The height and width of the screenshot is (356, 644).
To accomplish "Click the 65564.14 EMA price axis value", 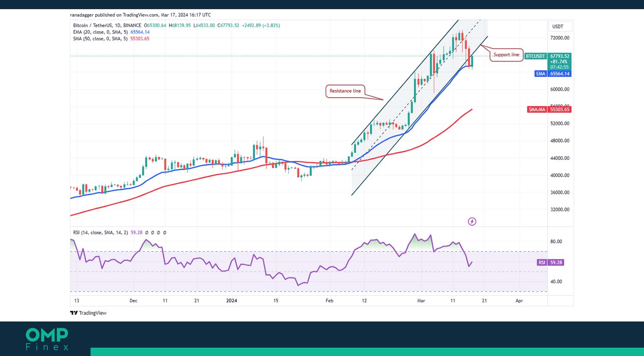I will (x=560, y=74).
